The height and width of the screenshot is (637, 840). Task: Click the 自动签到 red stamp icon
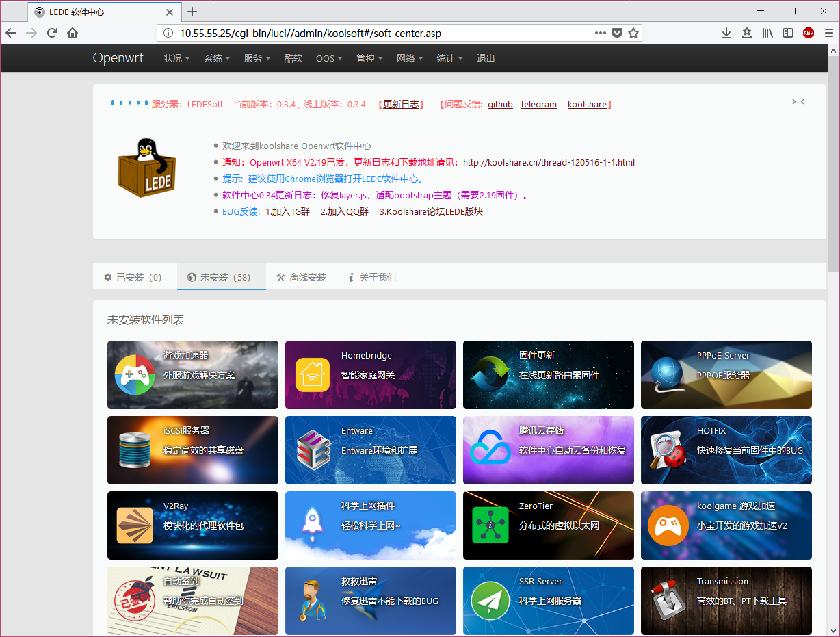(135, 599)
